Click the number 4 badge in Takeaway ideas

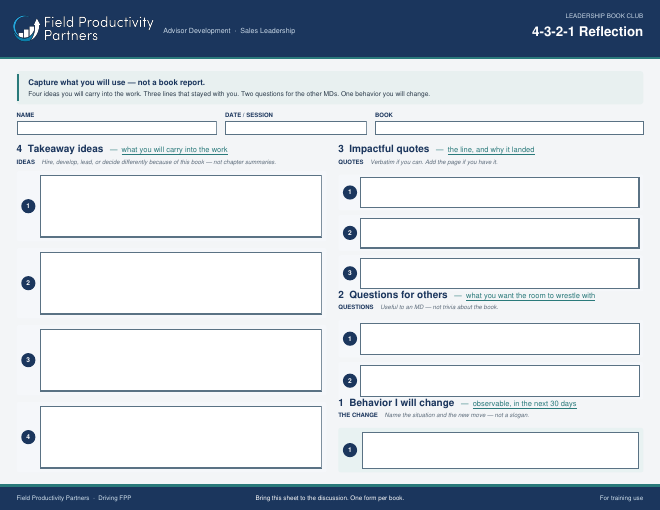[28, 437]
